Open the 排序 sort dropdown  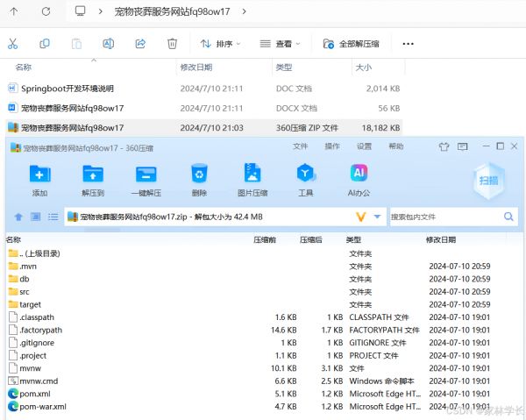pyautogui.click(x=220, y=44)
